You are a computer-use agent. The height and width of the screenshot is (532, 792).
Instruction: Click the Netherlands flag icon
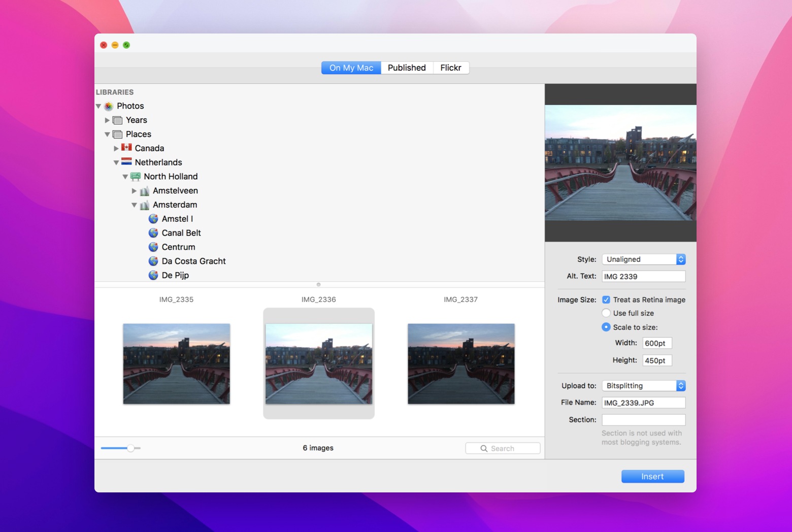pos(126,162)
